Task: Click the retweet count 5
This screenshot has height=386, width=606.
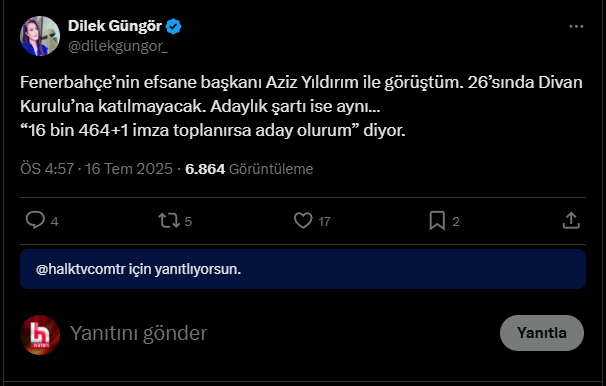Action: point(188,221)
